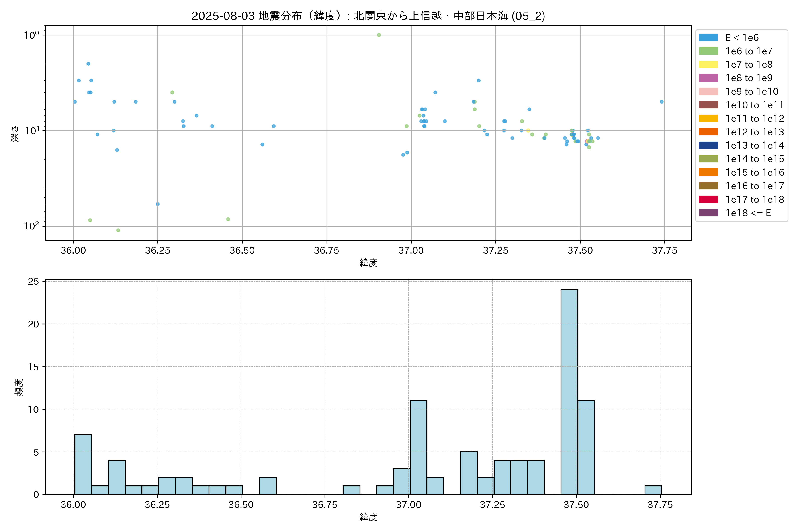Click the 1e18 <= E legend swatch

point(708,213)
